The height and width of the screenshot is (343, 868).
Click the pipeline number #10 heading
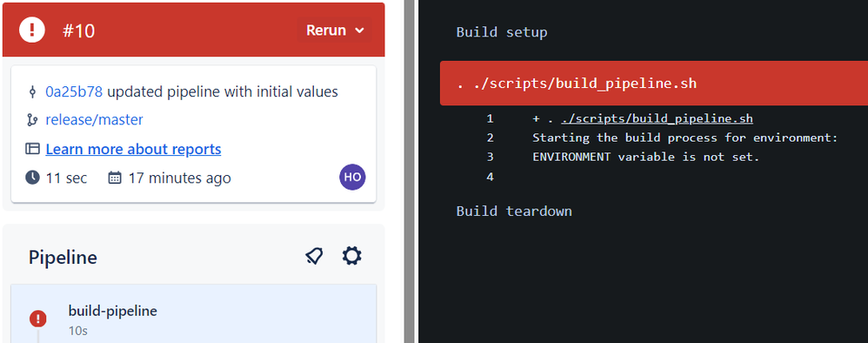(x=78, y=30)
